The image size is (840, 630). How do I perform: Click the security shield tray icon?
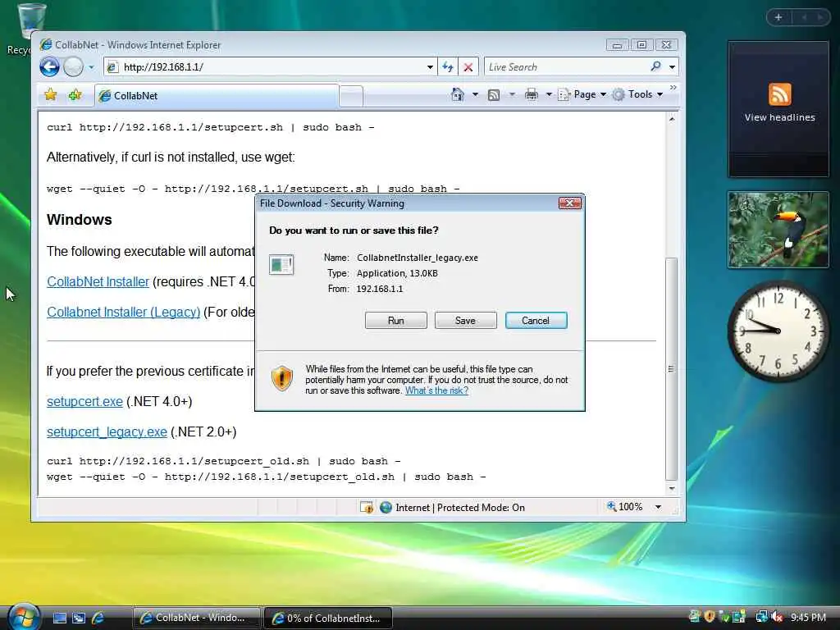click(x=710, y=617)
